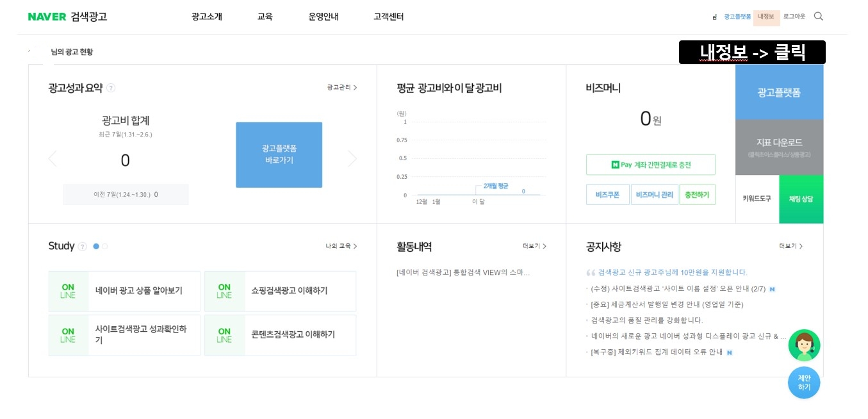Open 네이버 광고 상품 알아보기 study card

(124, 291)
